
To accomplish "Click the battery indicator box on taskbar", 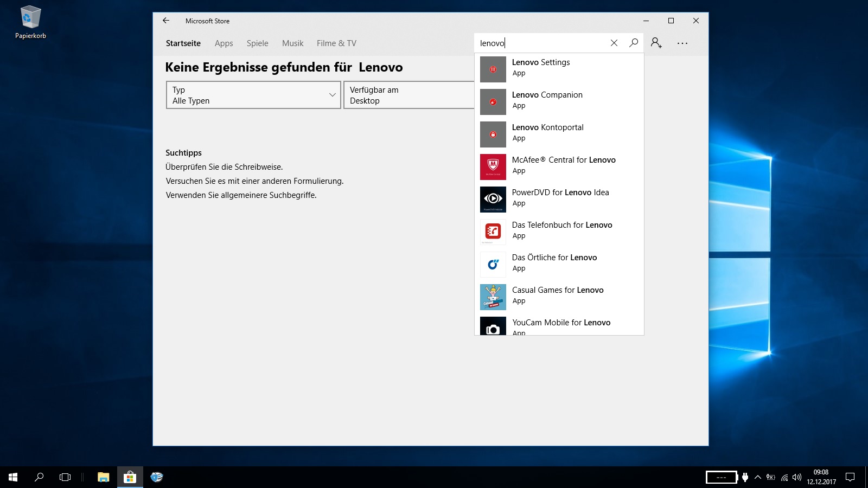I will [x=722, y=477].
